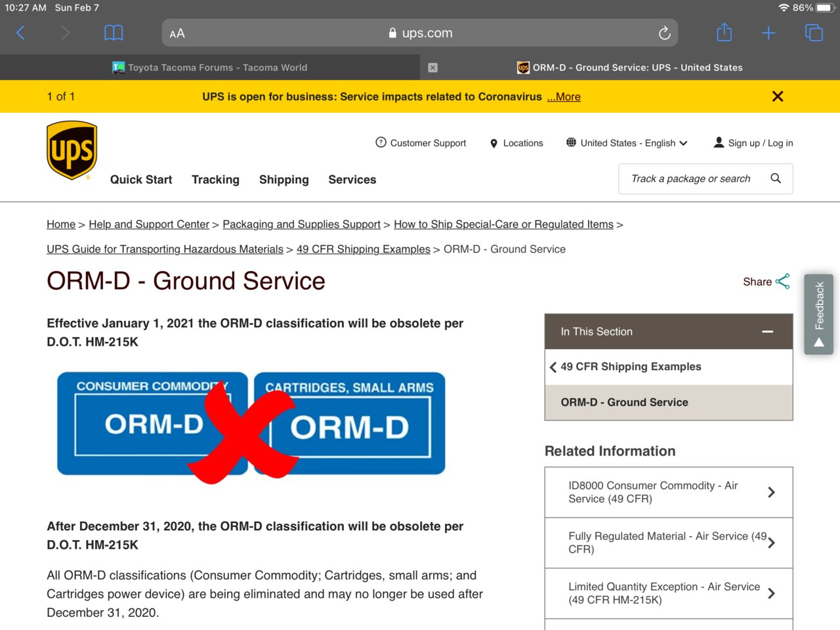Click the ORM-D - Ground Service heading
The height and width of the screenshot is (630, 840).
point(186,281)
